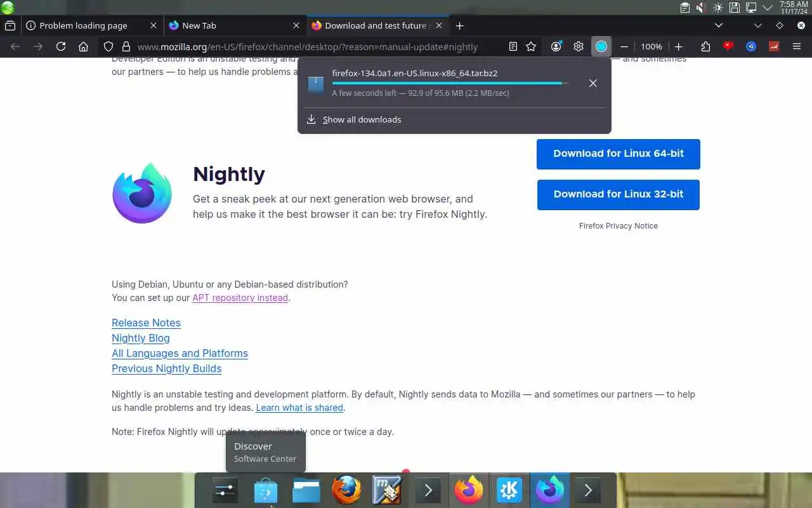Open the brightness tray icon
The image size is (812, 508).
(718, 8)
